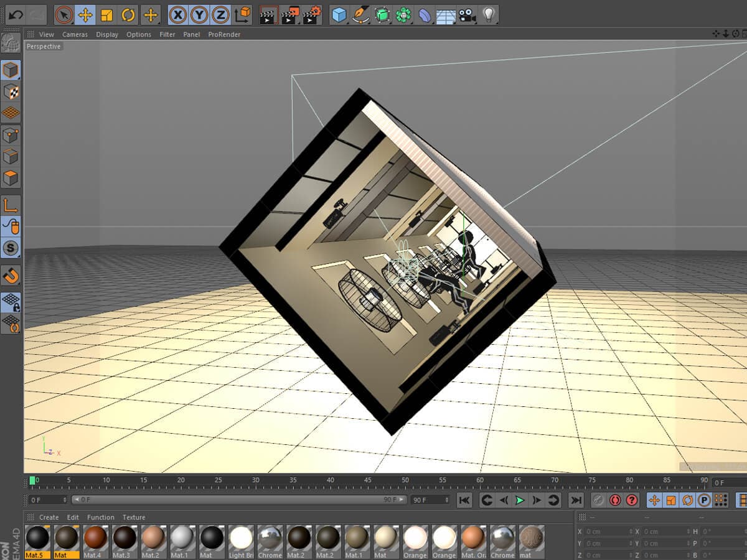This screenshot has width=747, height=560.
Task: Jump to the last frame
Action: point(576,500)
